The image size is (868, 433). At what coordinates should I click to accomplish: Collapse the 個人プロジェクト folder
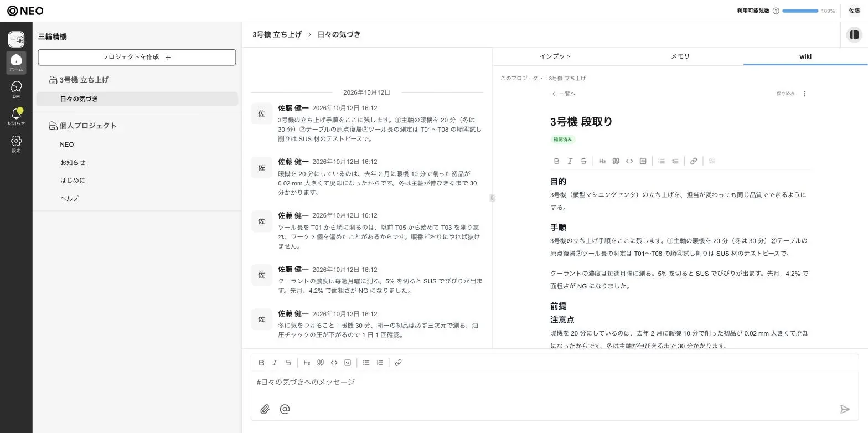coord(53,126)
